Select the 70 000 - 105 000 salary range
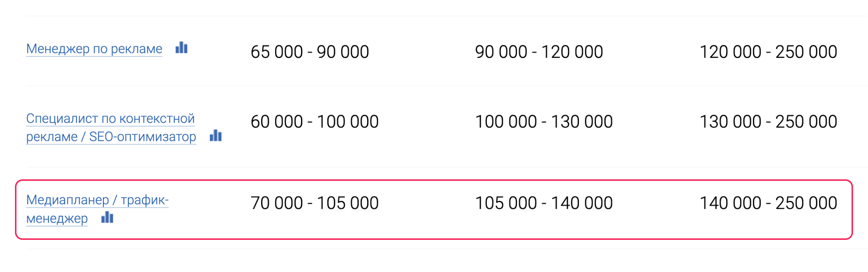The image size is (868, 272). point(315,203)
